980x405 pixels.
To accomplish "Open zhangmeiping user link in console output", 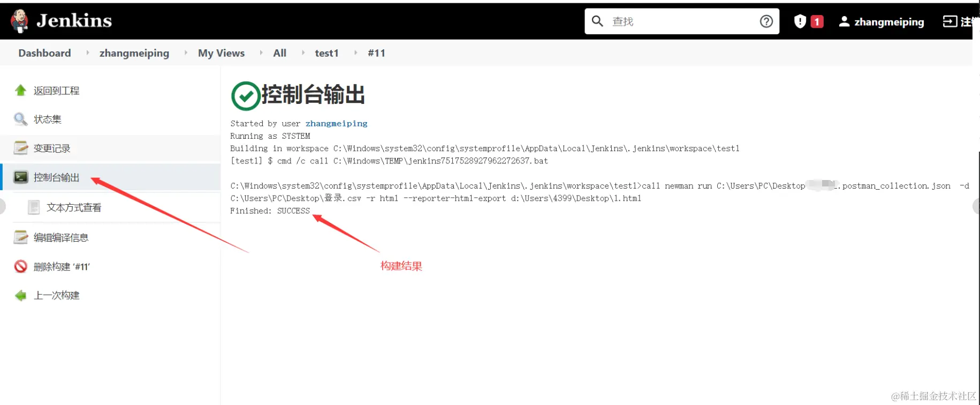I will coord(336,124).
